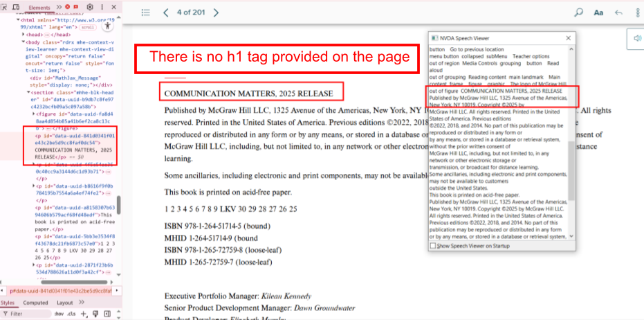Click NVDA Speech Viewer scroll up arrow

pos(571,49)
